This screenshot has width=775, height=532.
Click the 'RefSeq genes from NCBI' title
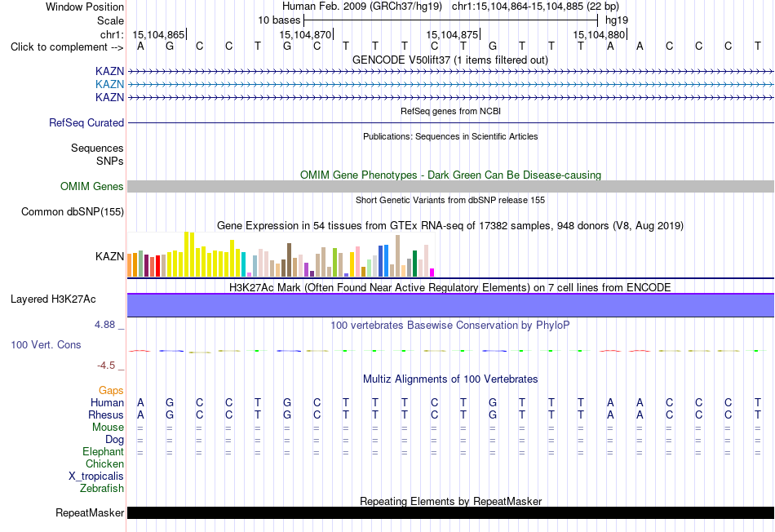450,111
